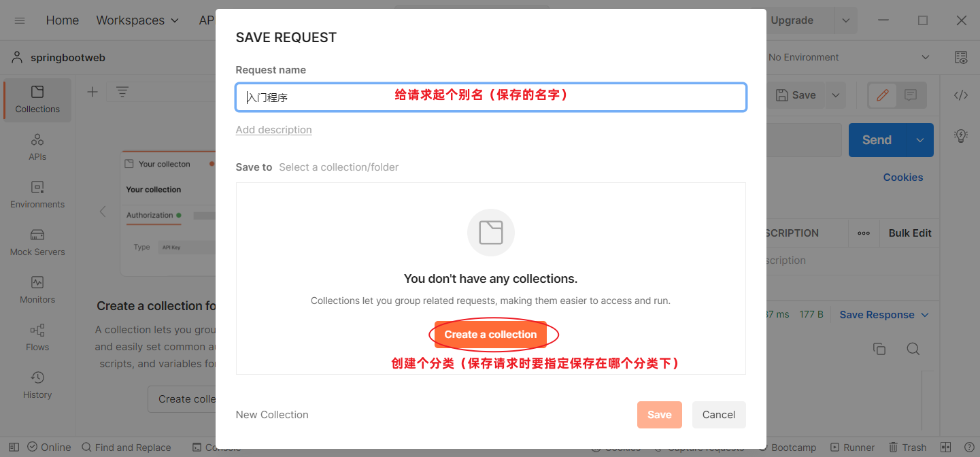Open the APIs sidebar section
Screen dimensions: 980x457
37,147
